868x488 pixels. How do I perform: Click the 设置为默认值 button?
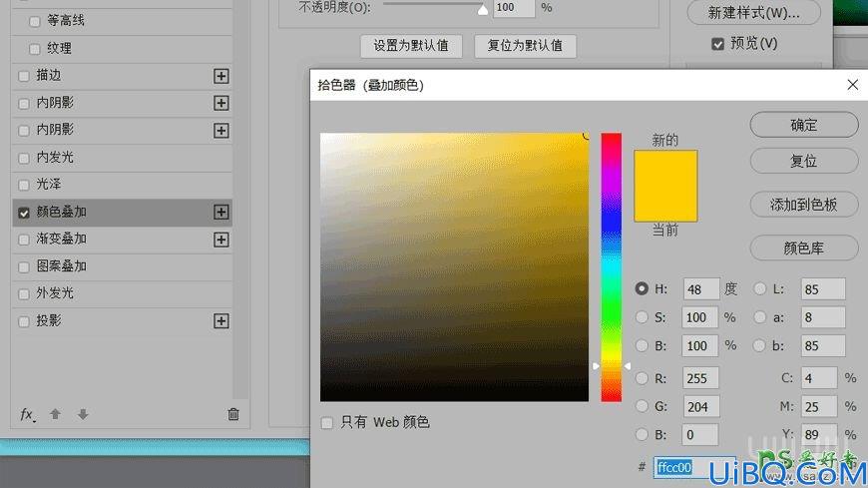[411, 46]
